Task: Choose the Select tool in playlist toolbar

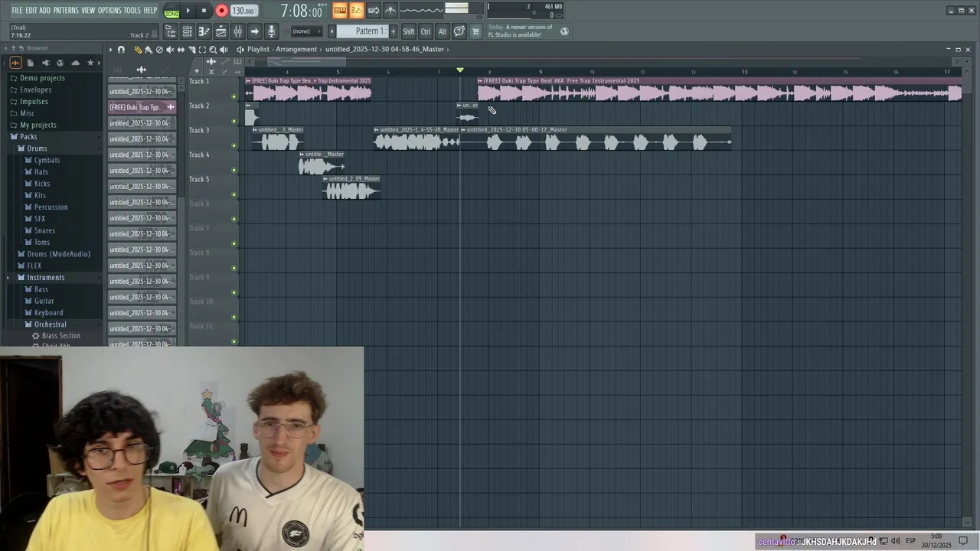Action: tap(202, 50)
